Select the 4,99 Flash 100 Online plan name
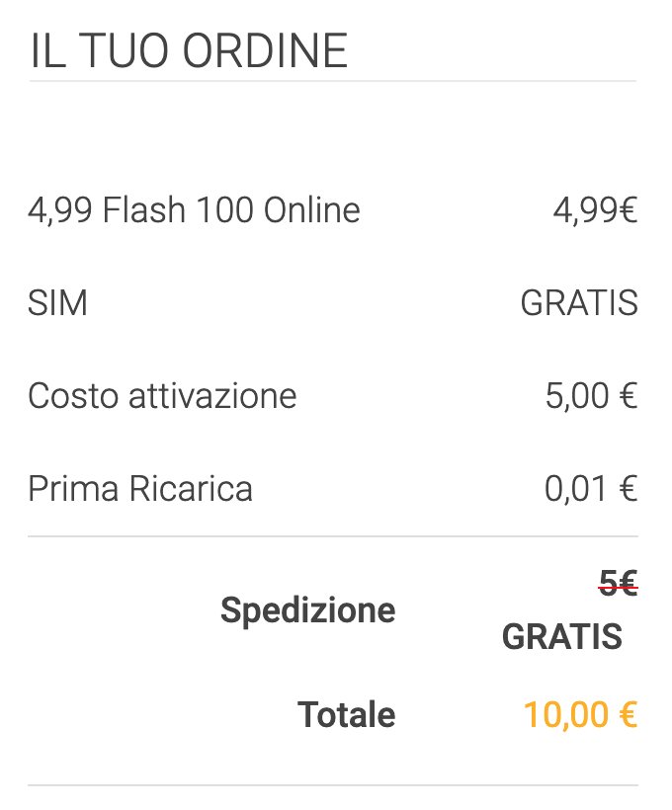 click(x=194, y=209)
